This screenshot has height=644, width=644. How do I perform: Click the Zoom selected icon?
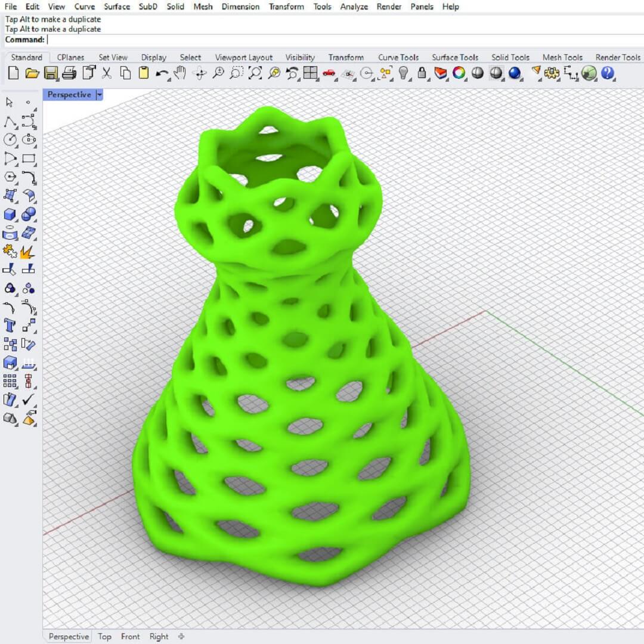point(274,73)
